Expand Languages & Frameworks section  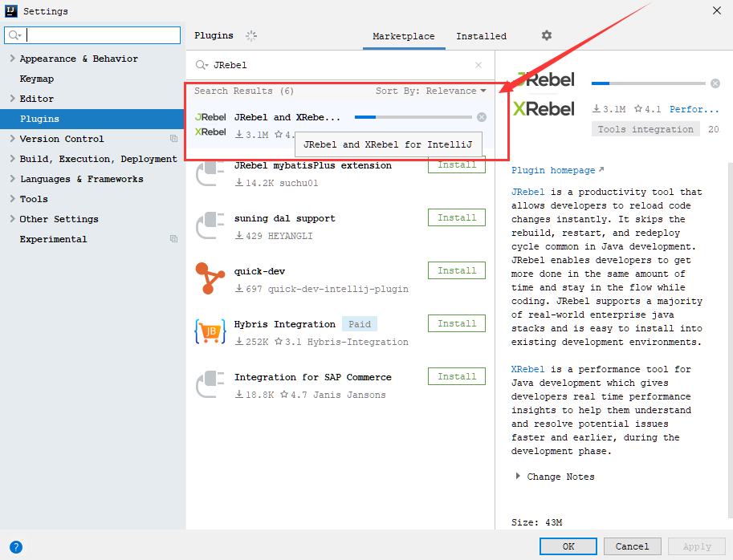coord(13,179)
